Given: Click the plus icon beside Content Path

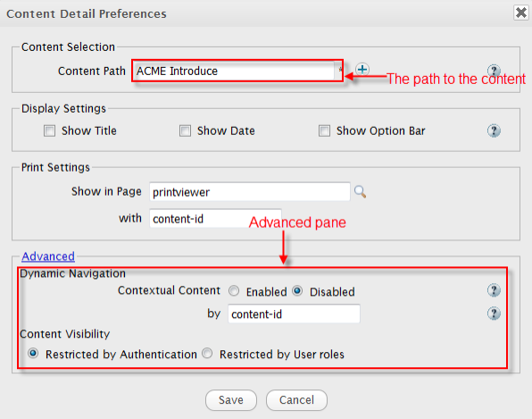Looking at the screenshot, I should click(x=362, y=70).
